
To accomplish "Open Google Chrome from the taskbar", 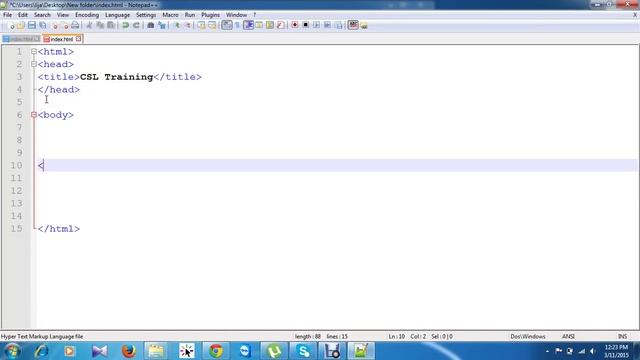I will click(216, 351).
